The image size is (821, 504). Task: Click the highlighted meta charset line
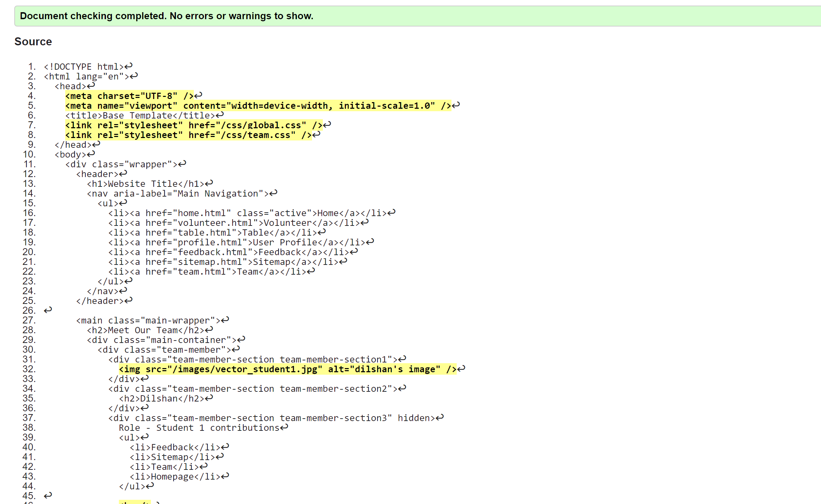129,96
